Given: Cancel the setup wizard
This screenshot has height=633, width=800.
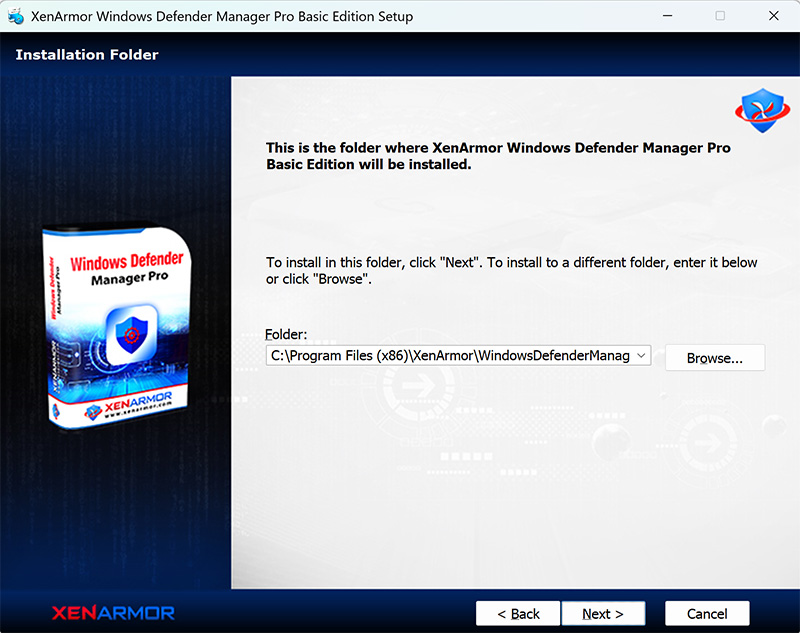Looking at the screenshot, I should [707, 613].
